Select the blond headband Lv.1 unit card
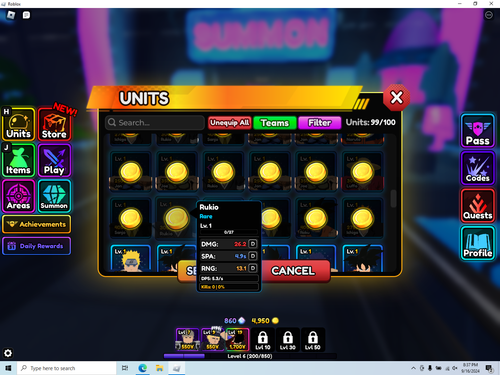This screenshot has width=500, height=375. 131,259
